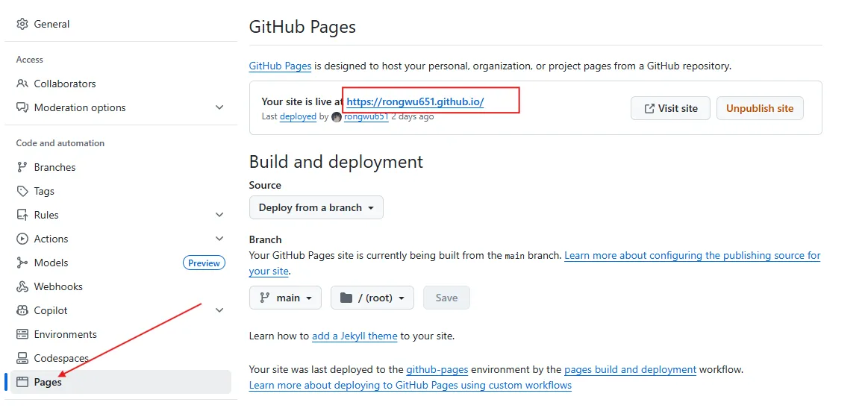The image size is (868, 408).
Task: Click the Codespaces icon in sidebar
Action: coord(22,358)
